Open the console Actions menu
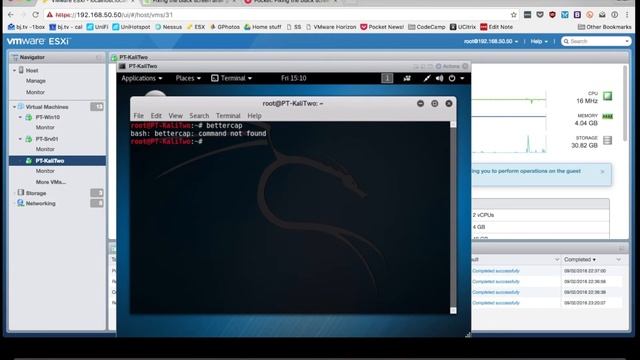 point(448,66)
